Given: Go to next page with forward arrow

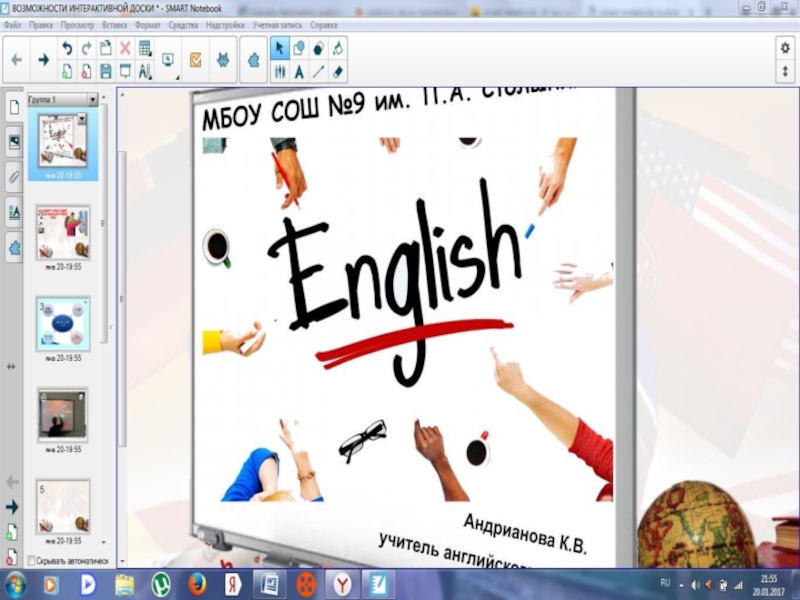Looking at the screenshot, I should 44,60.
